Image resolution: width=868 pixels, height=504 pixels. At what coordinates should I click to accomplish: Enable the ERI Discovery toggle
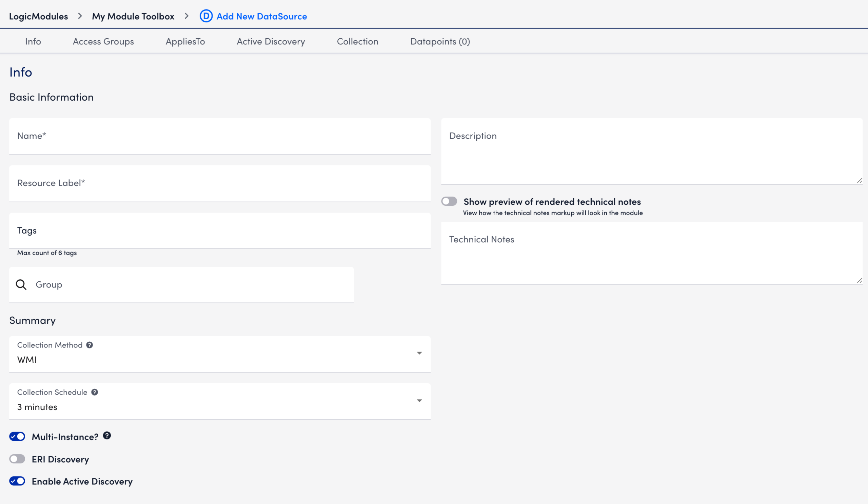pyautogui.click(x=17, y=459)
